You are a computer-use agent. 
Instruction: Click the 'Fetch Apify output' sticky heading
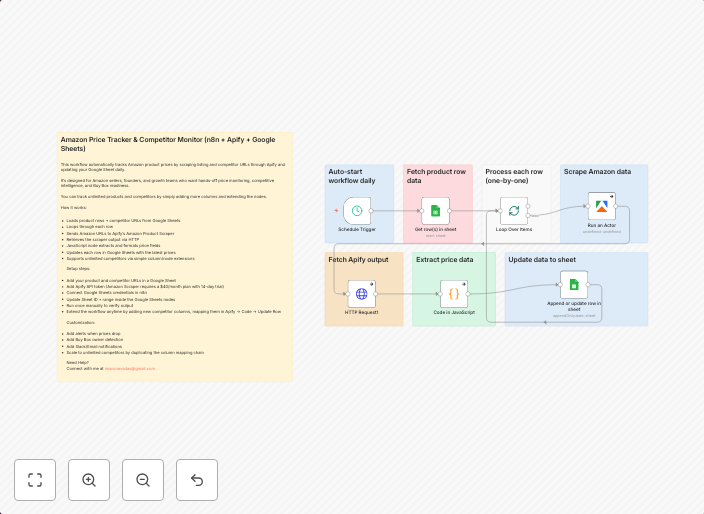coord(358,259)
